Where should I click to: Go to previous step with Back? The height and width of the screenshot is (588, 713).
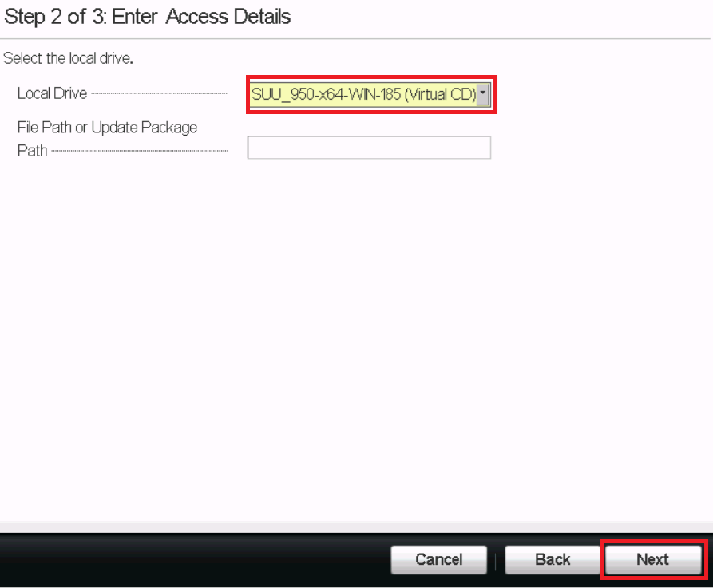pos(553,559)
